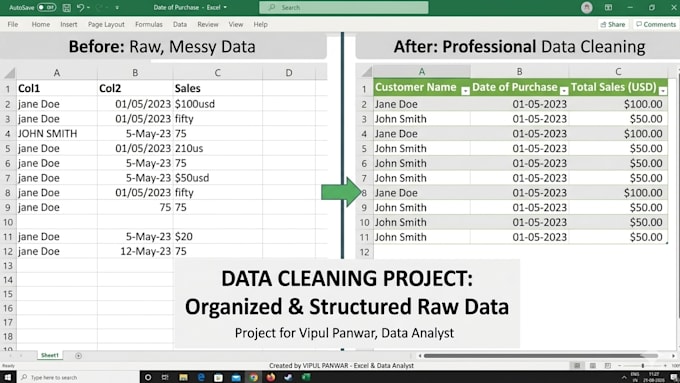The image size is (680, 383).
Task: Switch to the Data tab
Action: [x=180, y=24]
